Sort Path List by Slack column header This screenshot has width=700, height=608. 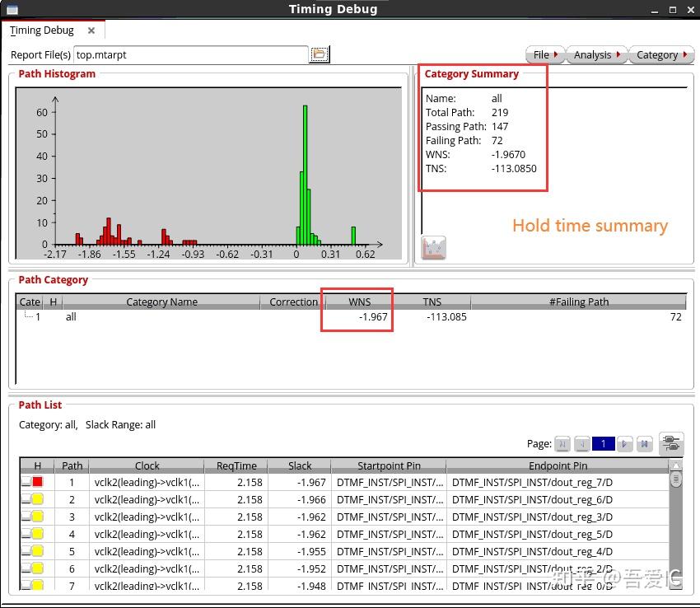[299, 465]
